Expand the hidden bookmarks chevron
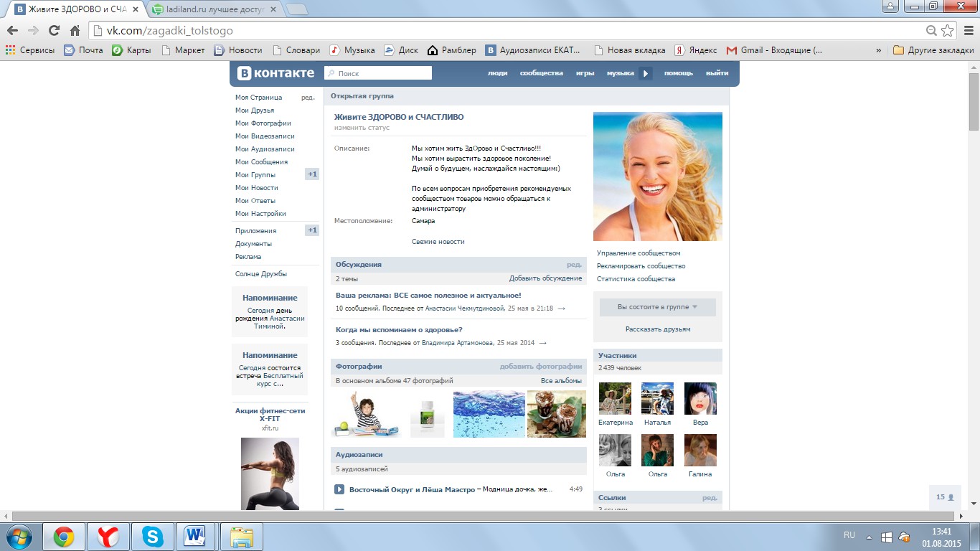This screenshot has height=551, width=980. [x=879, y=50]
